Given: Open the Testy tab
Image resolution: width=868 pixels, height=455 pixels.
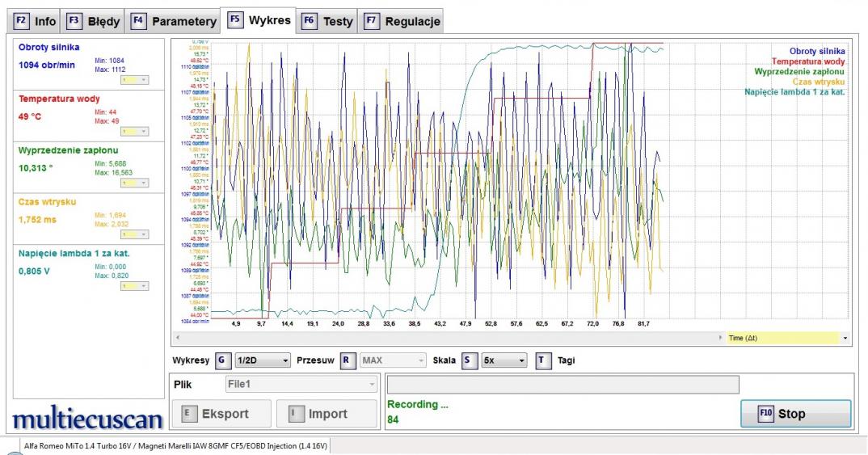Looking at the screenshot, I should point(328,21).
